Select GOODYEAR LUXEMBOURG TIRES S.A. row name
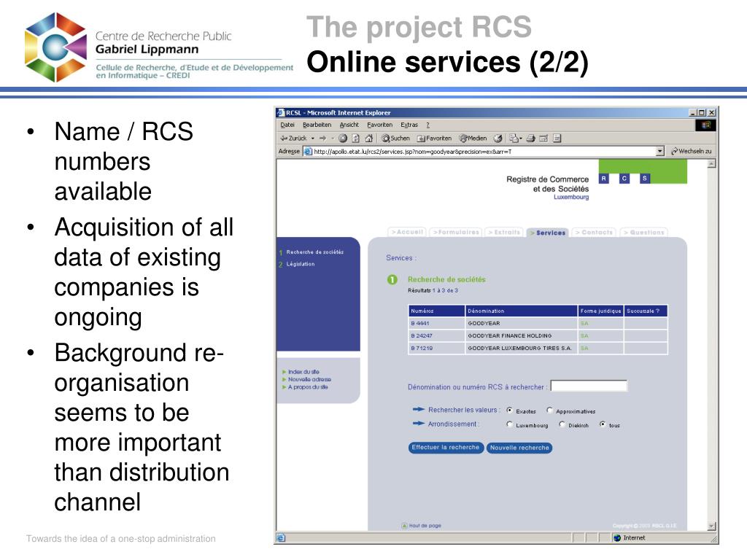Screen dimensions: 747x560 click(519, 348)
